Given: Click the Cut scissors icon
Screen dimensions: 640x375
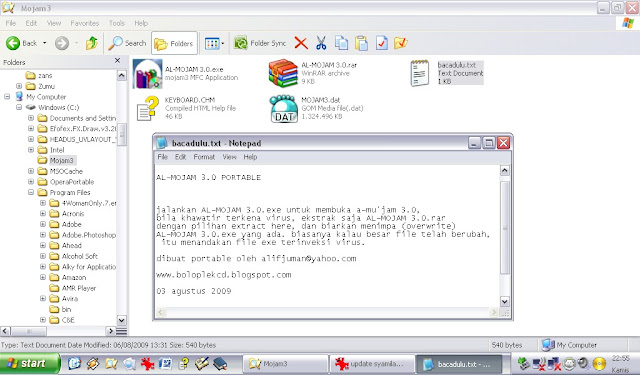Looking at the screenshot, I should tap(321, 43).
